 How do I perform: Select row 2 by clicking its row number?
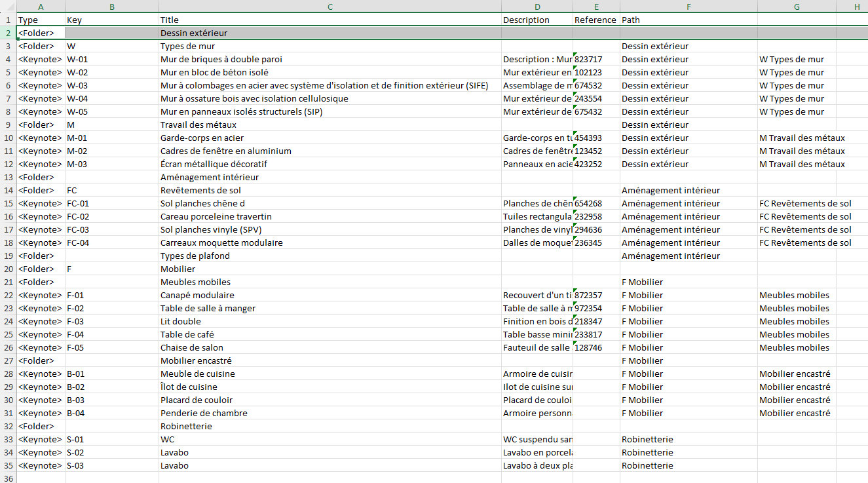pyautogui.click(x=7, y=33)
